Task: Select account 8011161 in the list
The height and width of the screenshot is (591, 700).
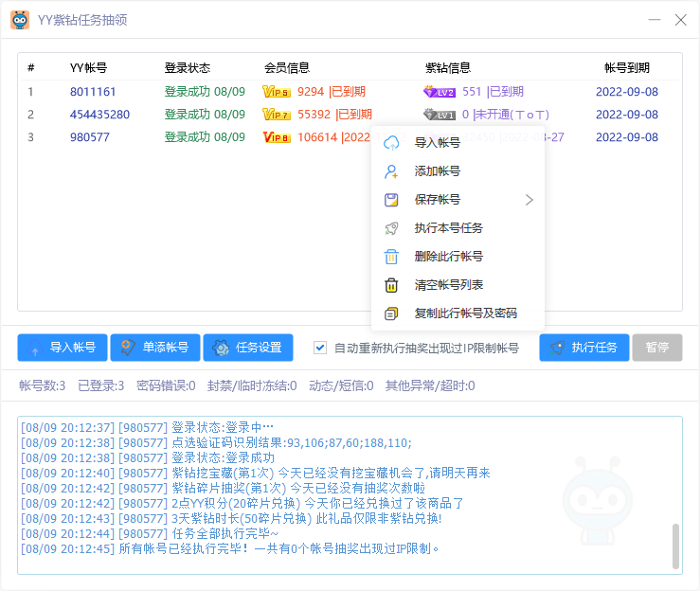Action: coord(93,92)
